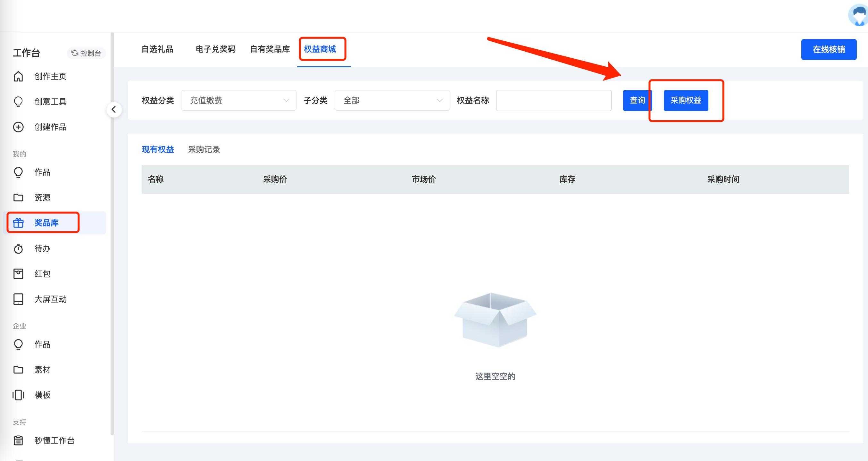Click the plus circle icon for 创建作品
This screenshot has width=868, height=461.
[18, 127]
